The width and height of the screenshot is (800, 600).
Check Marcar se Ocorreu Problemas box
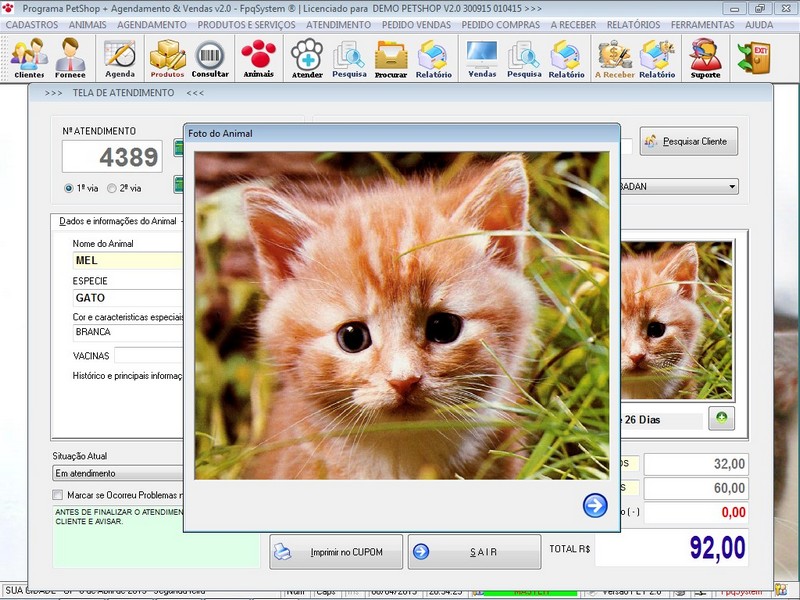58,495
